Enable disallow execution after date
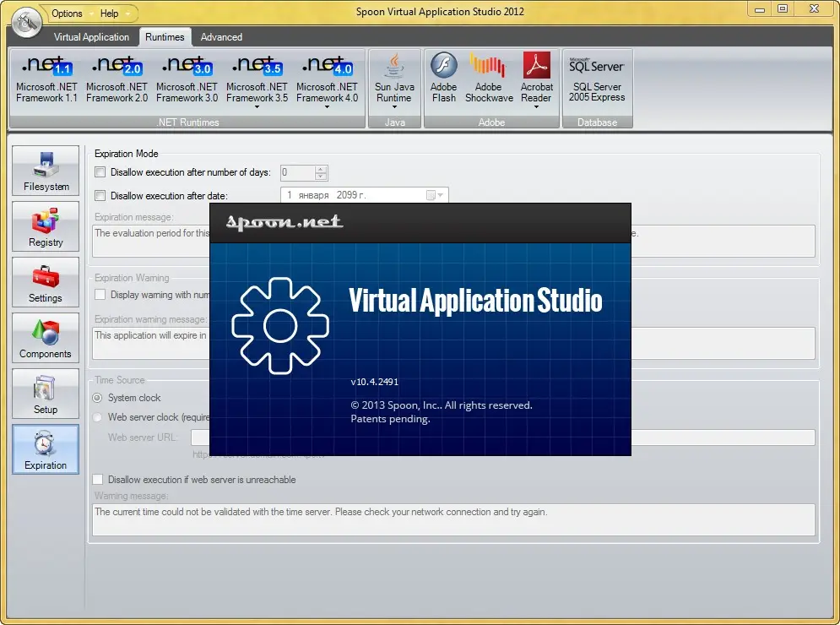 pyautogui.click(x=100, y=196)
